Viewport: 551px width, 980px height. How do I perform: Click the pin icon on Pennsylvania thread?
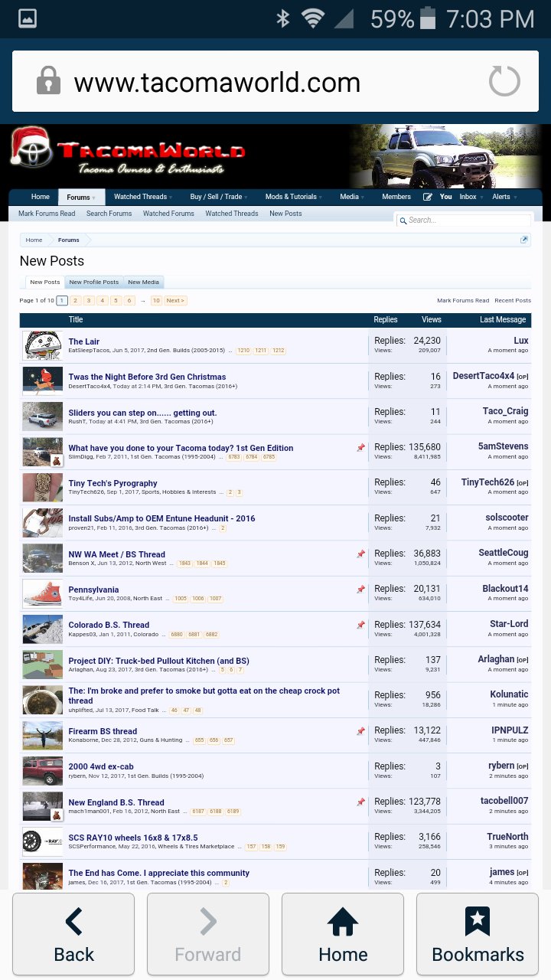[360, 590]
